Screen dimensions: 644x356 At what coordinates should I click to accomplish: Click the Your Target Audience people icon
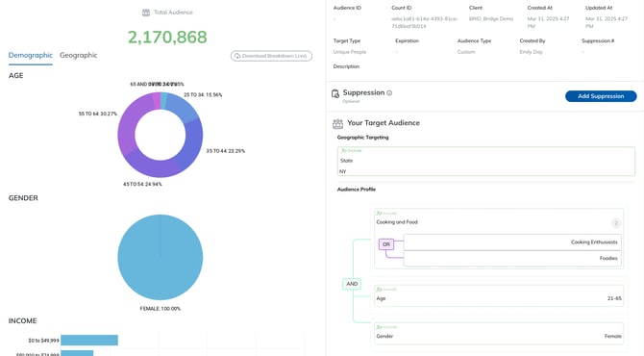337,123
